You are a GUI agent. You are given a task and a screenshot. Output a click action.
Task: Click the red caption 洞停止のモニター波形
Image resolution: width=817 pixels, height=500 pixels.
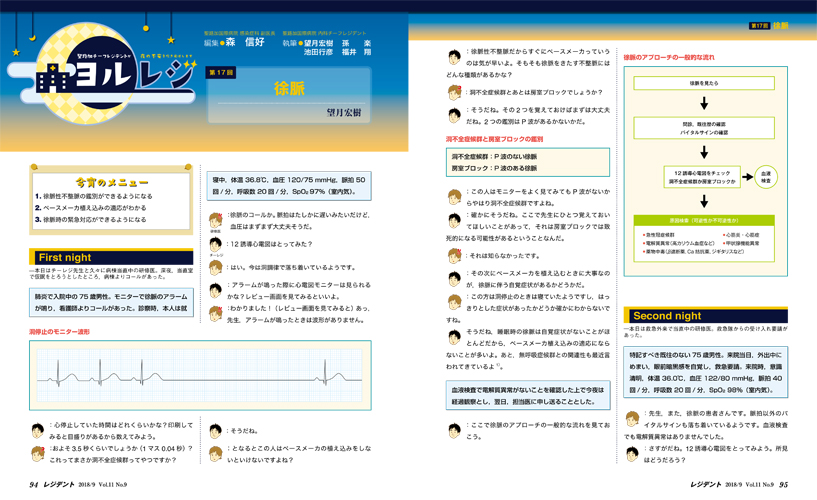click(59, 331)
